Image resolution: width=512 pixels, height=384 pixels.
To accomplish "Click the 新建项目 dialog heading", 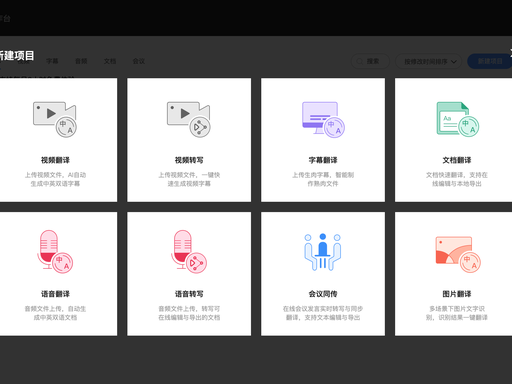I will (x=17, y=55).
